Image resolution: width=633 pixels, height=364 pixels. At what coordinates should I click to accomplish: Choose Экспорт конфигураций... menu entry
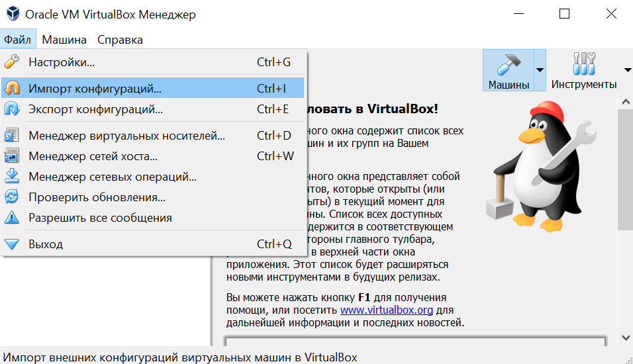coord(152,109)
